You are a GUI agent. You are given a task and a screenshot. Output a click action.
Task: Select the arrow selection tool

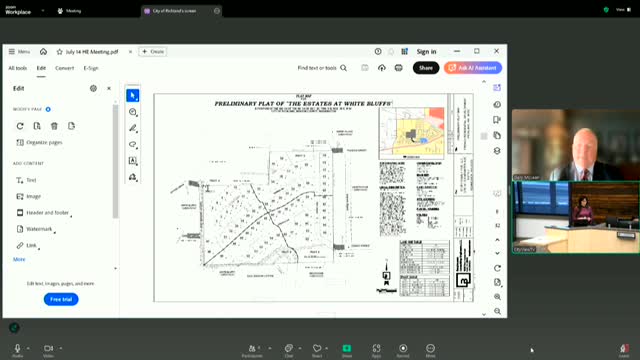tap(132, 96)
